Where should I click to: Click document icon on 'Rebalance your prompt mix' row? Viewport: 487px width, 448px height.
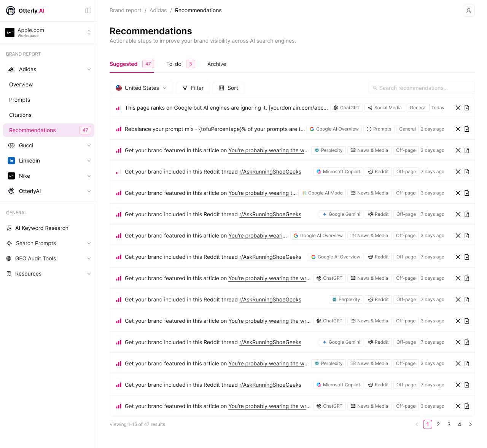click(x=467, y=129)
